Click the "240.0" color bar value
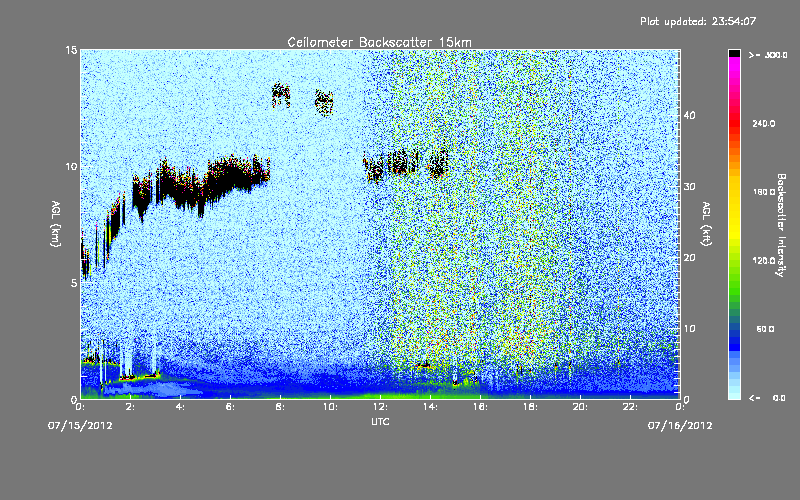The image size is (800, 500). [764, 123]
